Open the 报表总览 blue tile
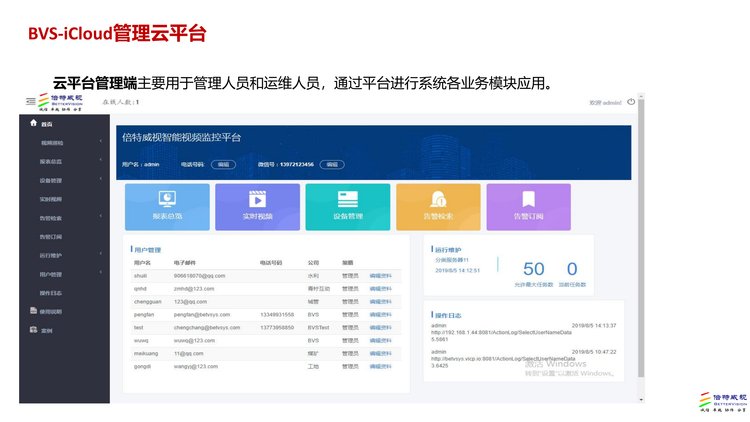Image resolution: width=750 pixels, height=422 pixels. click(168, 206)
